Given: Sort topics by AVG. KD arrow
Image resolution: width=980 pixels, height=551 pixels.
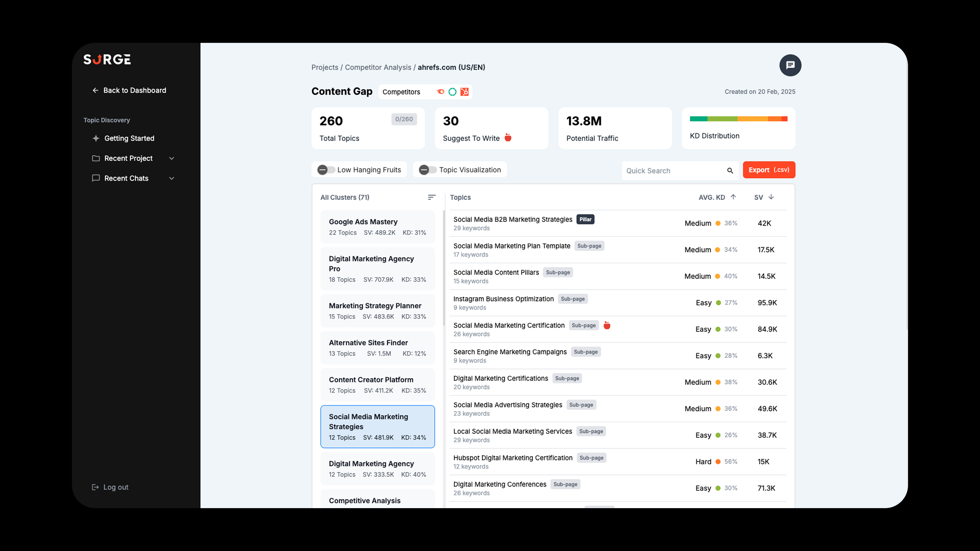Looking at the screenshot, I should [733, 197].
